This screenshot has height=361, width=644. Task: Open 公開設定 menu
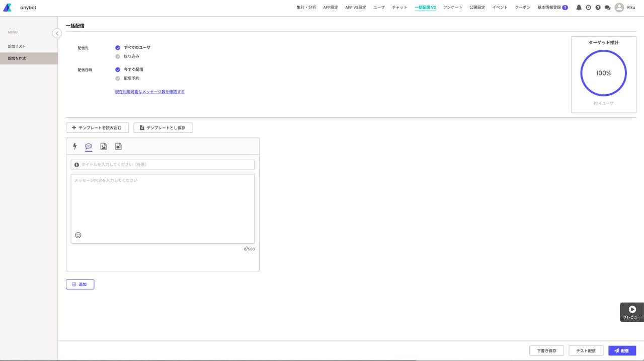pyautogui.click(x=477, y=8)
